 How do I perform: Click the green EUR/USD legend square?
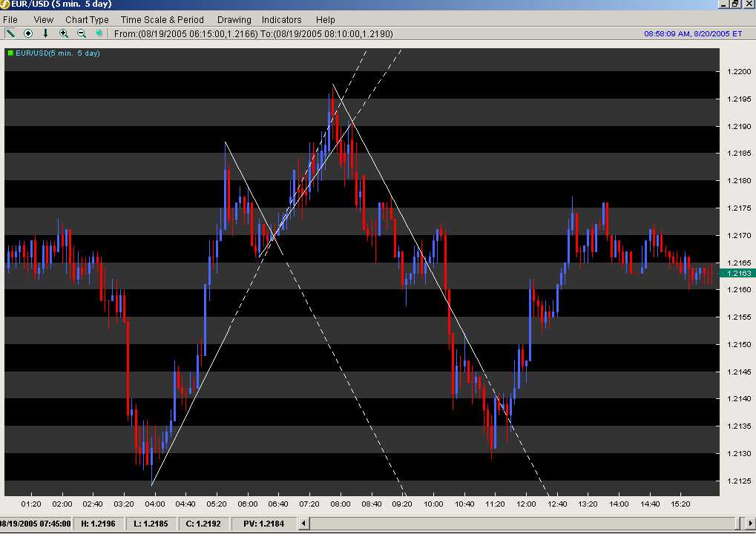point(10,53)
